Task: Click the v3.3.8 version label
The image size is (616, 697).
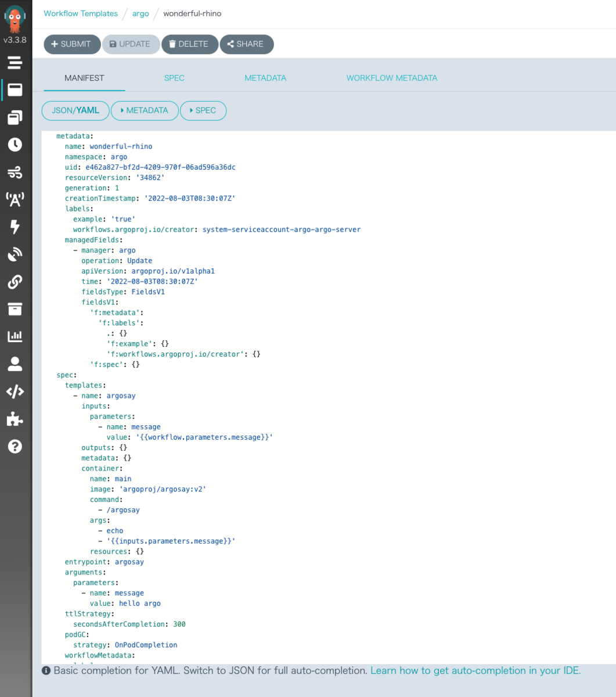Action: [x=15, y=40]
